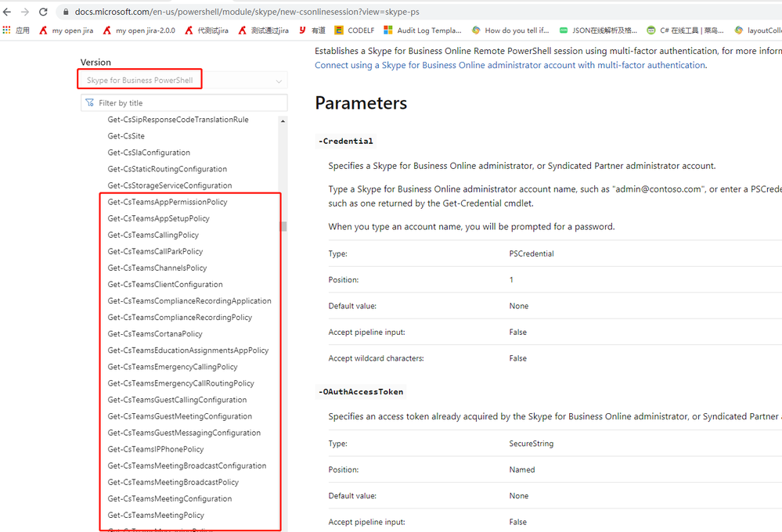Open Get-CsTeamsGuestMessagingConfiguration

coord(184,433)
